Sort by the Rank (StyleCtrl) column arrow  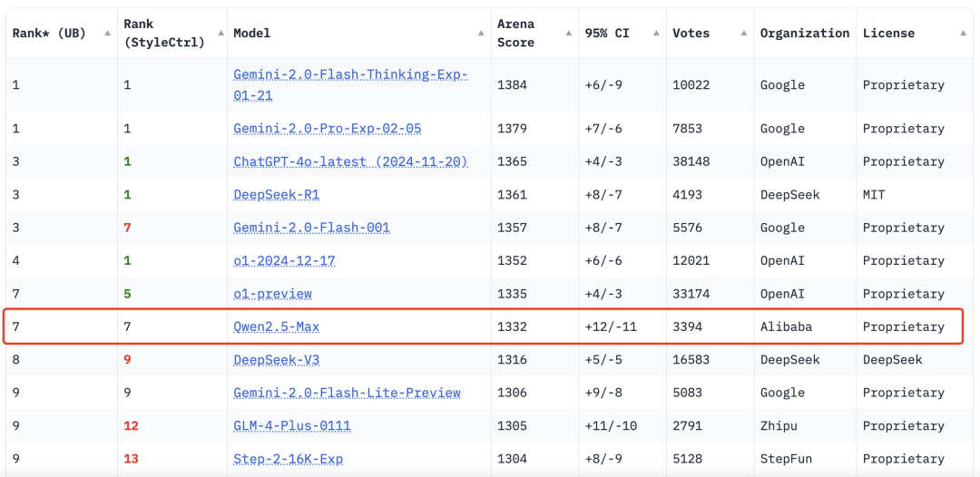pos(220,33)
